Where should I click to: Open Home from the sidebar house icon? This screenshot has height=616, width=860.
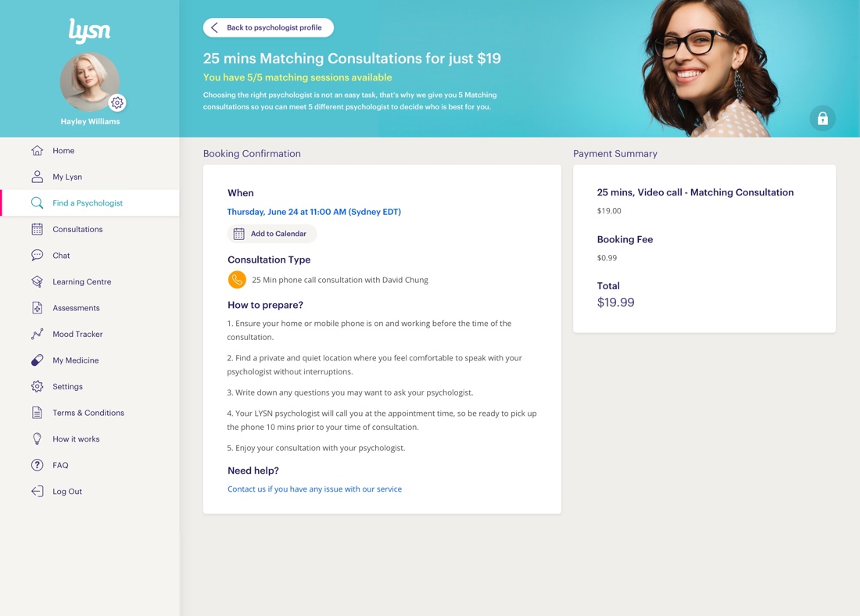pos(37,150)
